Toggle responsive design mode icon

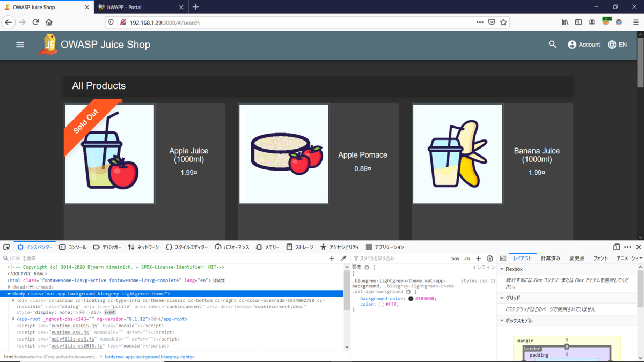pyautogui.click(x=616, y=247)
